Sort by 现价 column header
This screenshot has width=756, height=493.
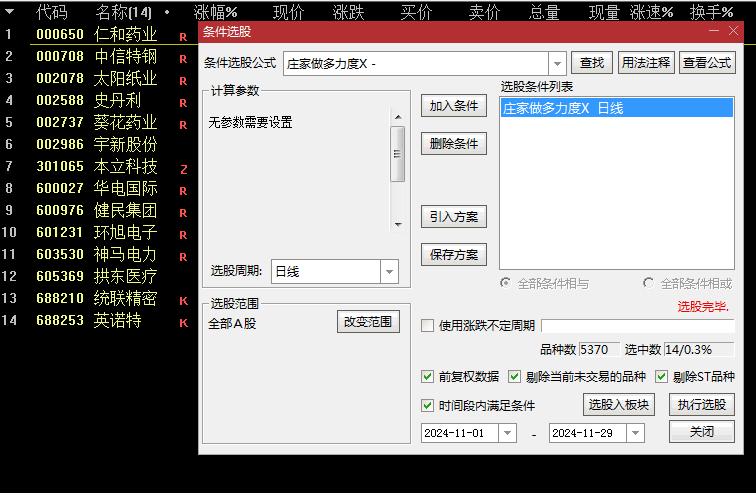coord(288,12)
